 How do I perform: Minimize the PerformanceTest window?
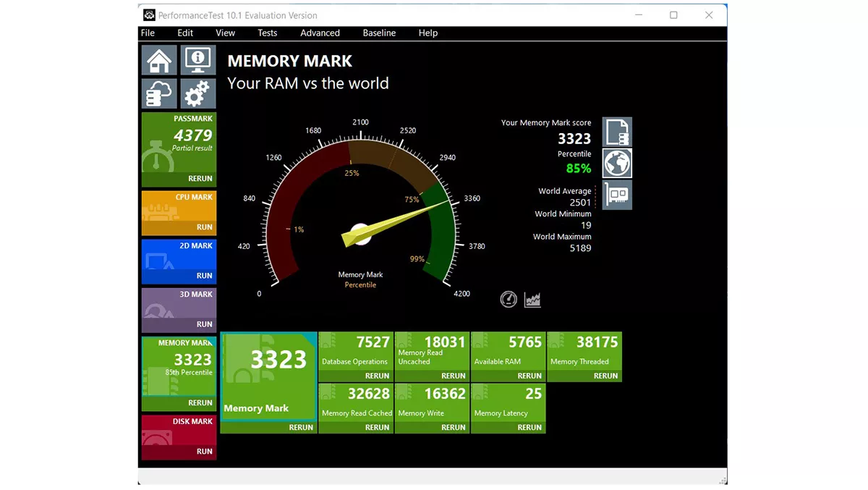(x=639, y=15)
